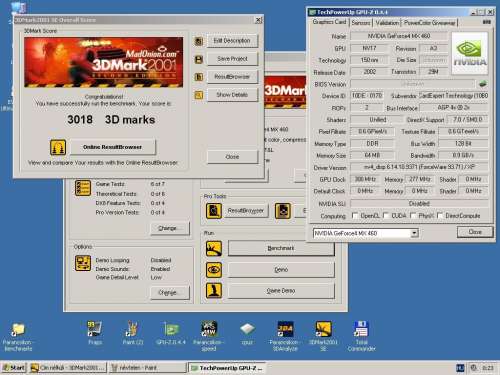This screenshot has width=500, height=375.
Task: Switch to Paint taskbar item
Action: point(148,368)
